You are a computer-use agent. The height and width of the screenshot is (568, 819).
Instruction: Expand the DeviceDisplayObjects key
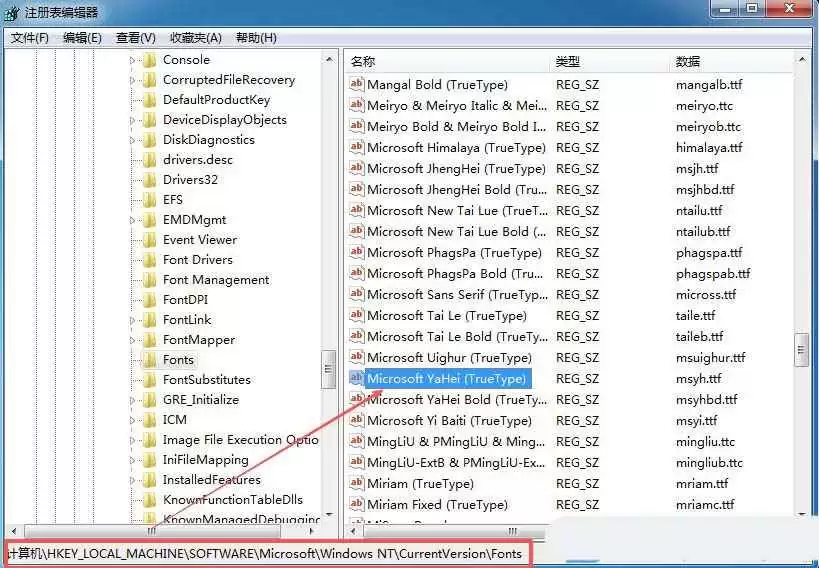pyautogui.click(x=132, y=121)
